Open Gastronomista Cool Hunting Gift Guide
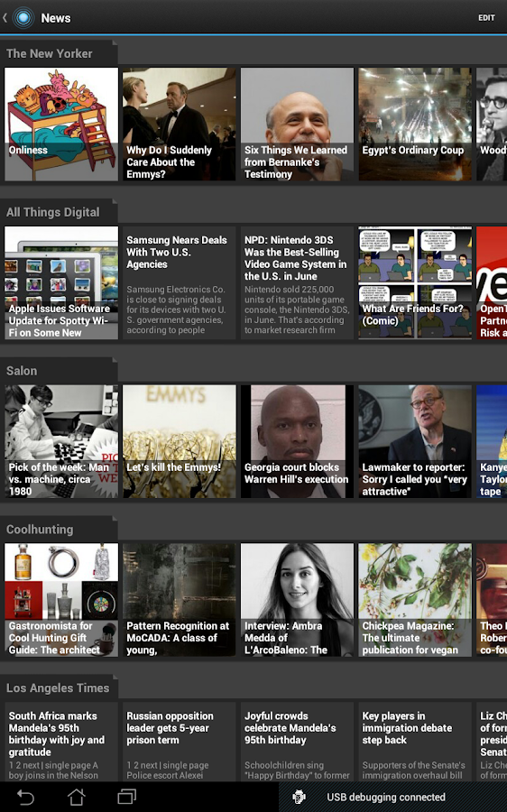507x812 pixels. coord(61,600)
